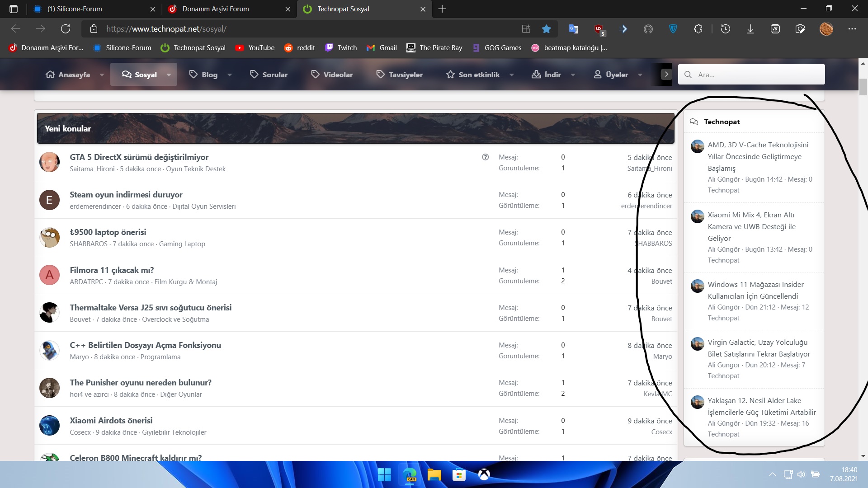This screenshot has height=488, width=868.
Task: Open the Anasayfa menu item
Action: [68, 75]
